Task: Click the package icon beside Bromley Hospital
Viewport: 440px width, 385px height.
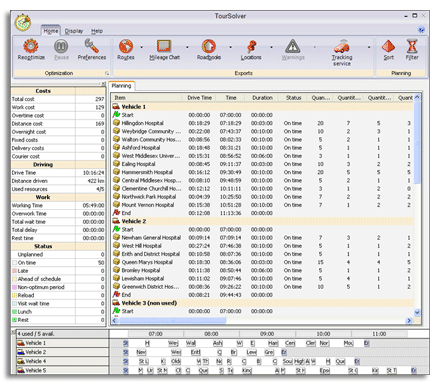Action: click(x=116, y=270)
